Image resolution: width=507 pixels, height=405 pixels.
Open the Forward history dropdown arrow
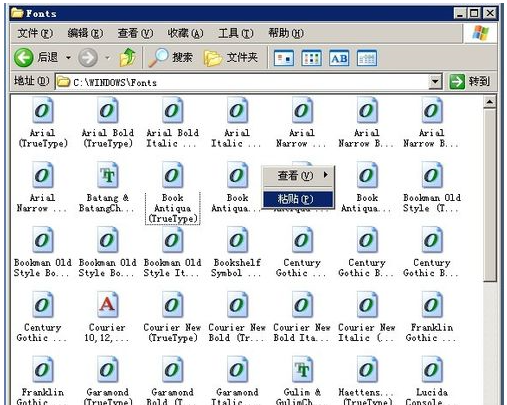point(107,58)
